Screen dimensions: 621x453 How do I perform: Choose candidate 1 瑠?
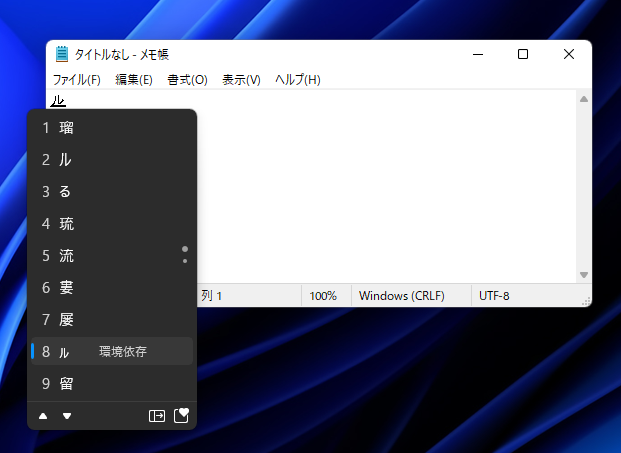point(112,128)
